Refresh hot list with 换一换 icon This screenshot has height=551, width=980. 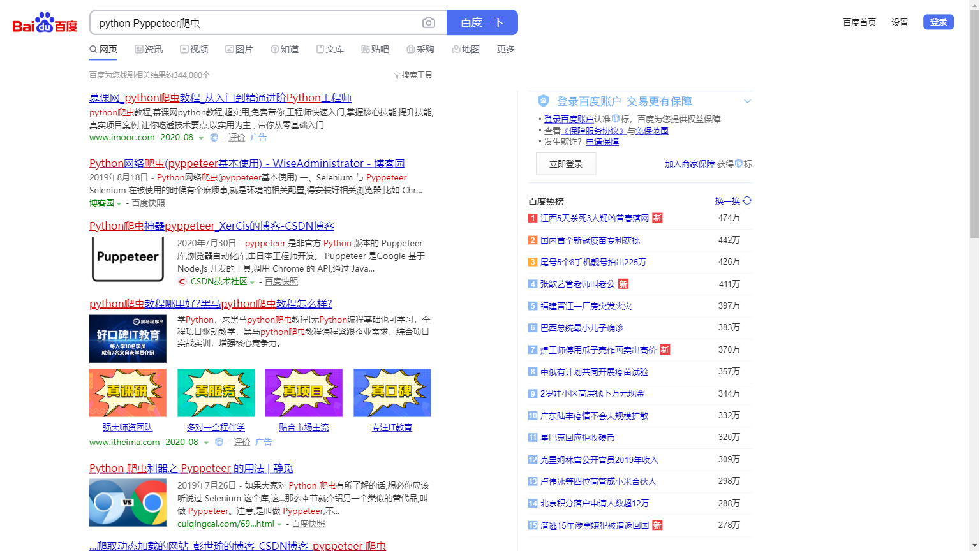(747, 200)
